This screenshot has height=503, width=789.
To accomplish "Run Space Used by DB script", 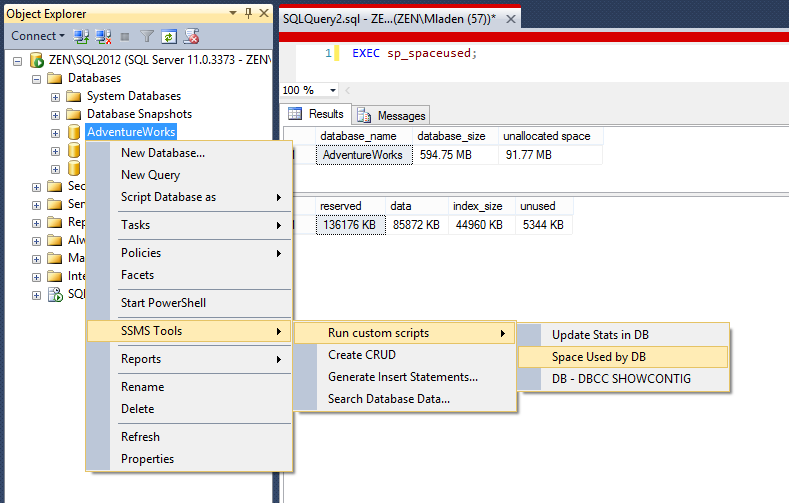I will 623,357.
